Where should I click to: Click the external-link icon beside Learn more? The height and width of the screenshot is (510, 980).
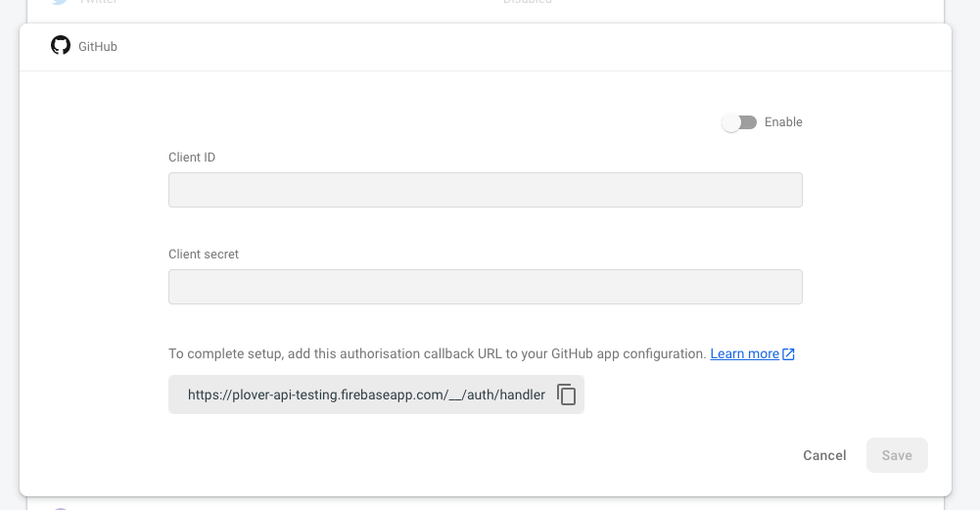789,354
